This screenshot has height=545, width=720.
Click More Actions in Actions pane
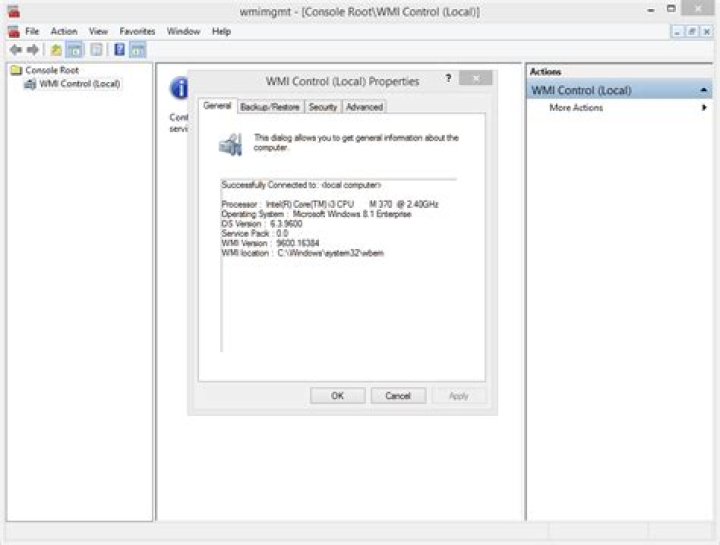tap(576, 107)
